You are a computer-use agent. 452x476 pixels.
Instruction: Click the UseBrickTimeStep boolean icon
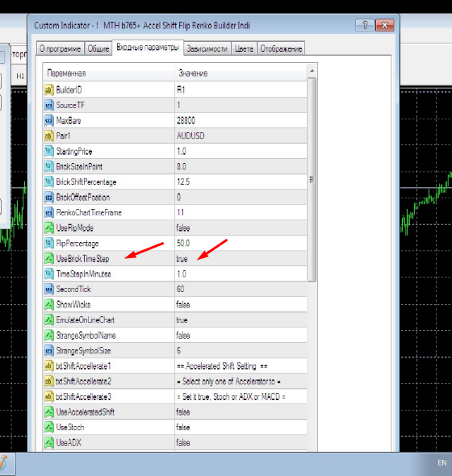coord(49,259)
